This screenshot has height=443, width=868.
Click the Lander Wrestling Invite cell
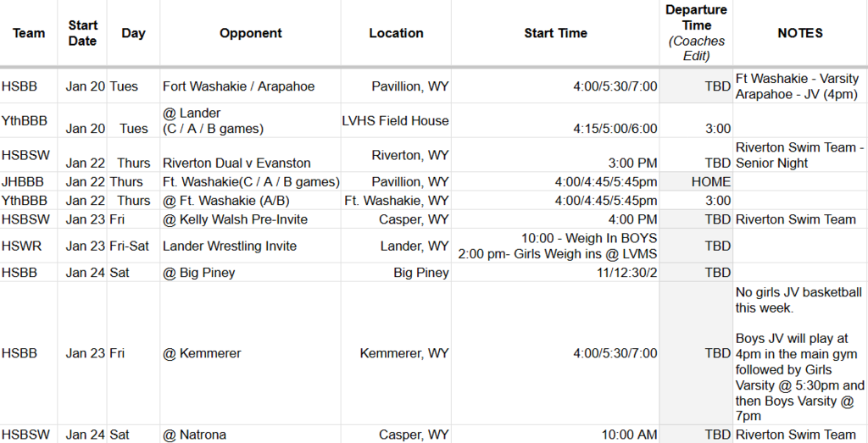click(x=230, y=246)
